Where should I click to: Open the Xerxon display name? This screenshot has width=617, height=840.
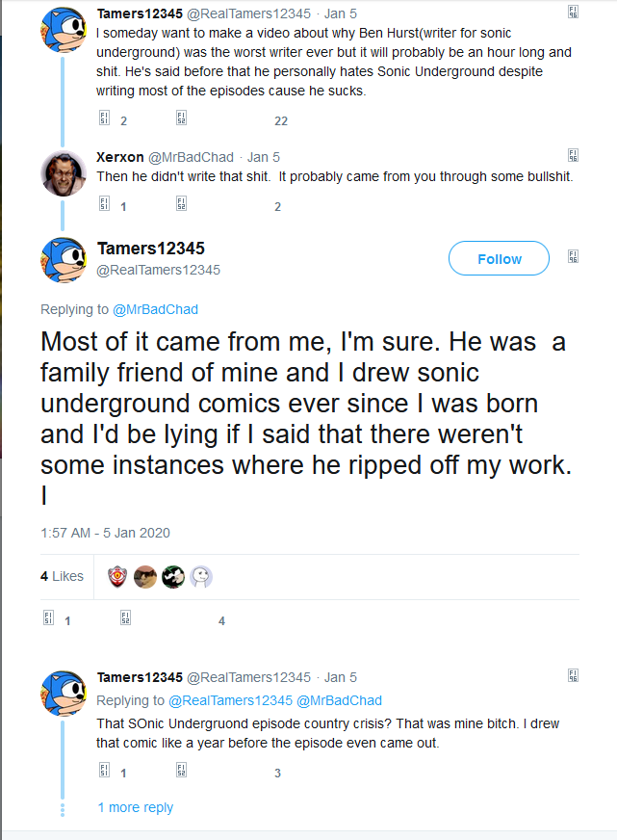tap(120, 156)
